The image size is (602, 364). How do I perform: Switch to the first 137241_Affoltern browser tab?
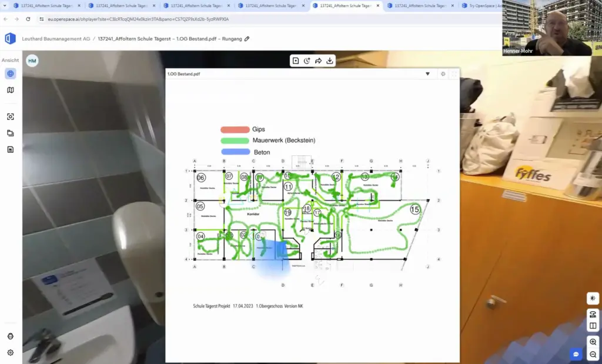pos(44,6)
